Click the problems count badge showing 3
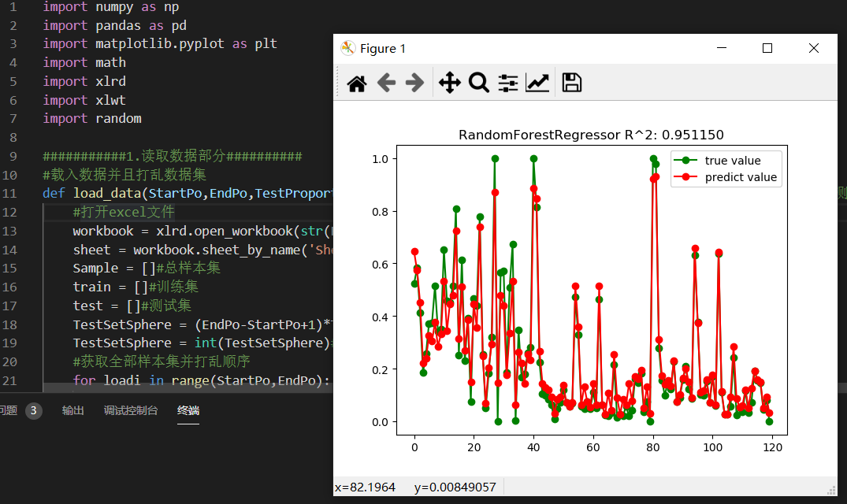This screenshot has height=504, width=847. (32, 409)
